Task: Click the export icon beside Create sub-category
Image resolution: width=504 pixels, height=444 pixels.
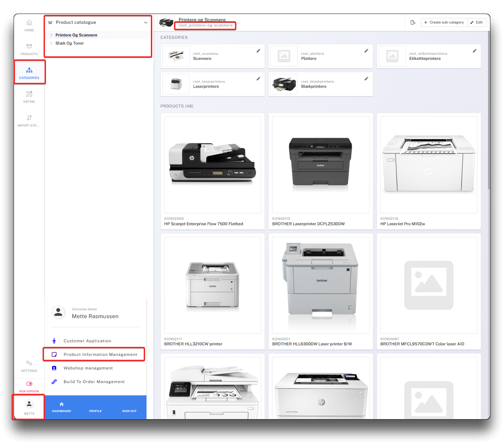Action: click(413, 22)
